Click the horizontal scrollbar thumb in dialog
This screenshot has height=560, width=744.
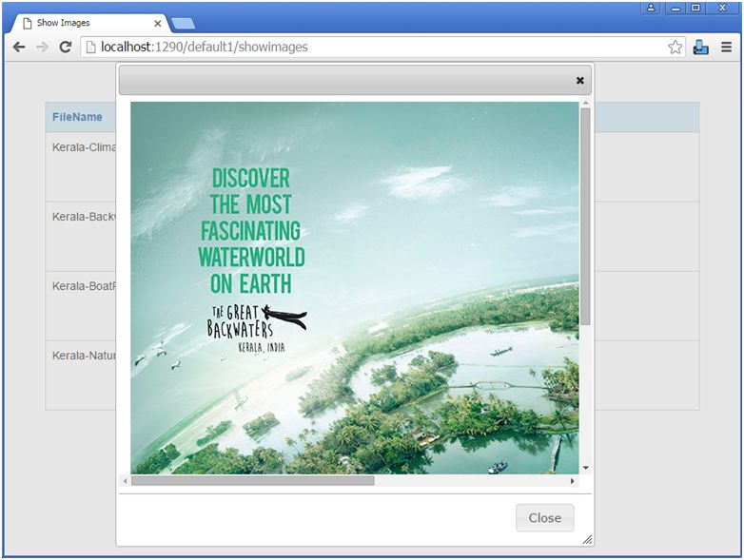(253, 481)
